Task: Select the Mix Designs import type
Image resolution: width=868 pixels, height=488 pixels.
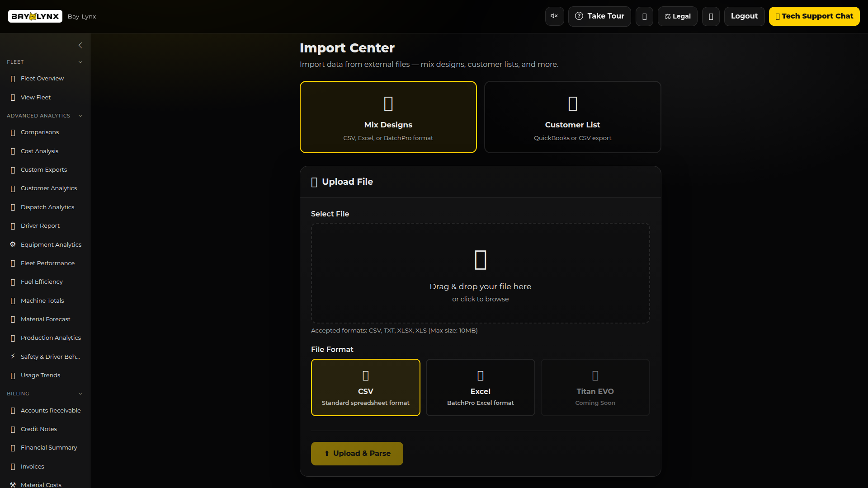Action: click(388, 117)
